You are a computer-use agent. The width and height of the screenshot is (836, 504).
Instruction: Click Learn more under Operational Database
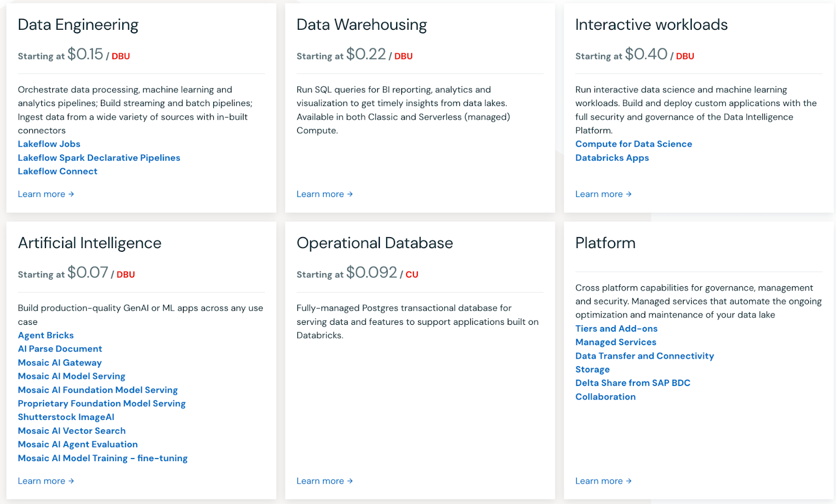pyautogui.click(x=324, y=481)
